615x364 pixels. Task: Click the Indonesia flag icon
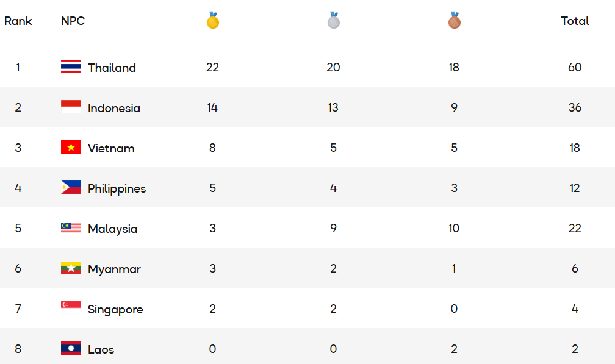[x=71, y=107]
